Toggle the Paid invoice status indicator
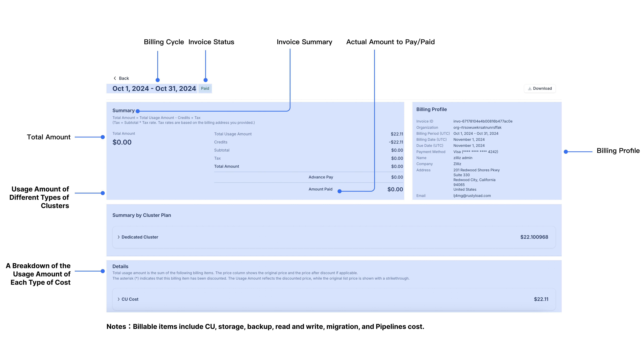The image size is (644, 361). (x=205, y=88)
